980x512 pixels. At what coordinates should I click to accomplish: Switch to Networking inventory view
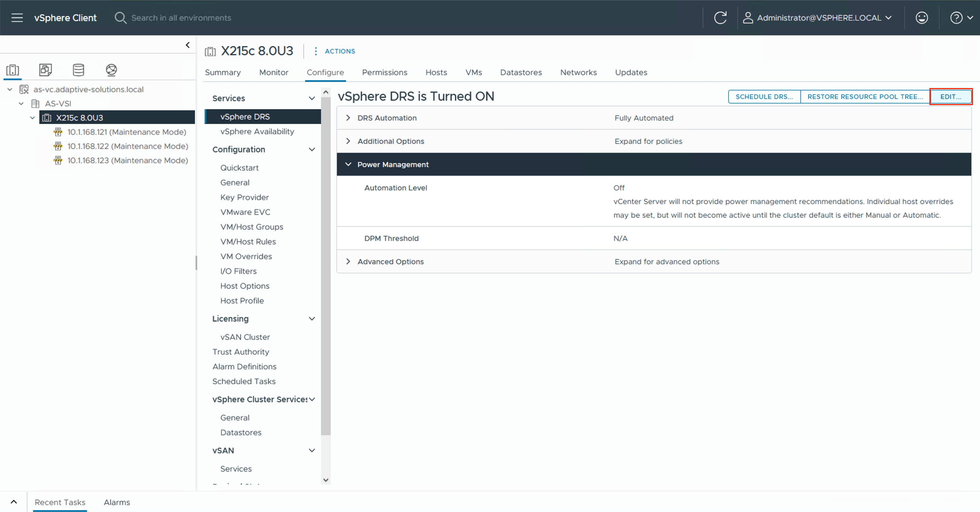click(111, 70)
